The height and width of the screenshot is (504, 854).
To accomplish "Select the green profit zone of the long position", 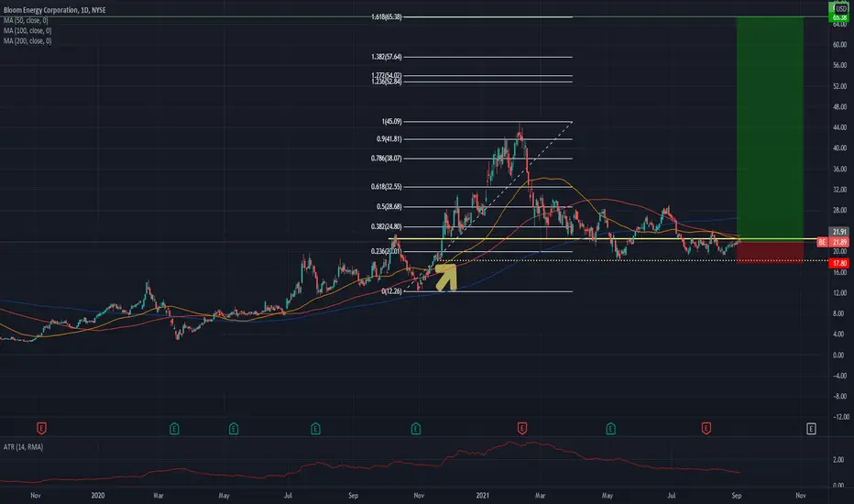I will (770, 127).
